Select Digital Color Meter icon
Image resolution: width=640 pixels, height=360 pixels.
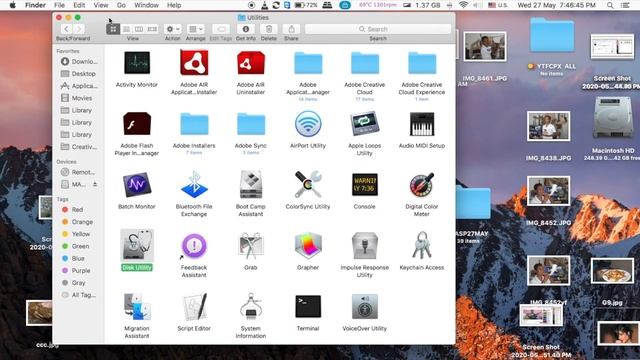422,184
